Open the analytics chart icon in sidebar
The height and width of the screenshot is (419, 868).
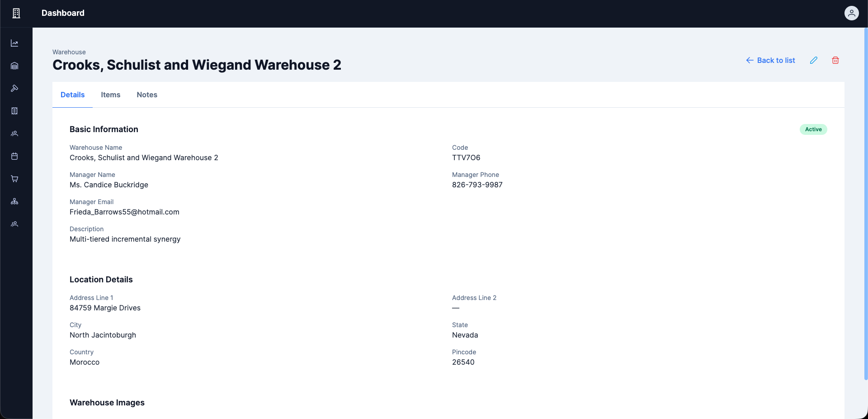[14, 43]
